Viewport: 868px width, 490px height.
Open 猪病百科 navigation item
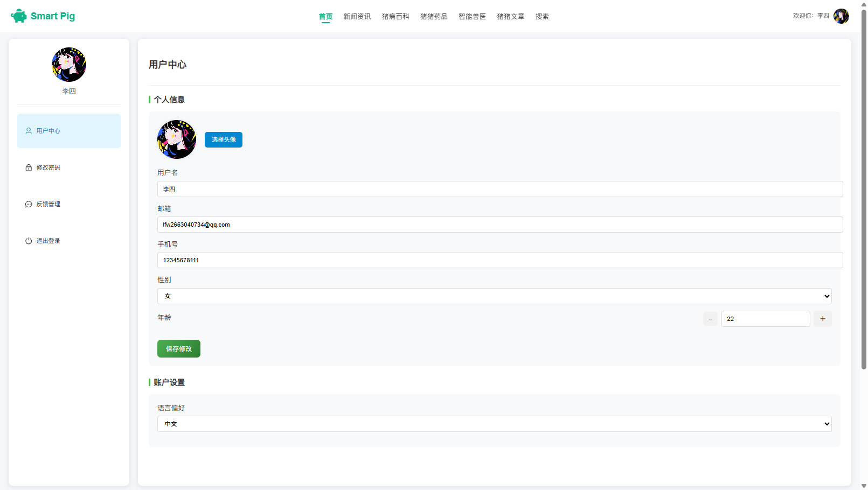point(395,17)
